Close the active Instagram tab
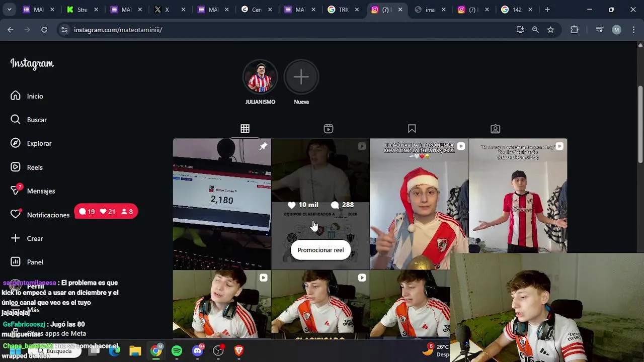This screenshot has height=362, width=644. [400, 10]
